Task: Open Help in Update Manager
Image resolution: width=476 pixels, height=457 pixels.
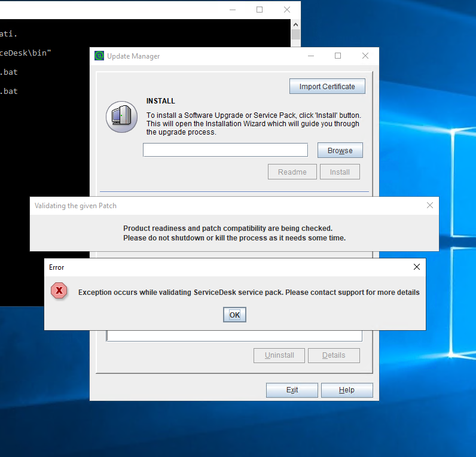Action: [347, 390]
